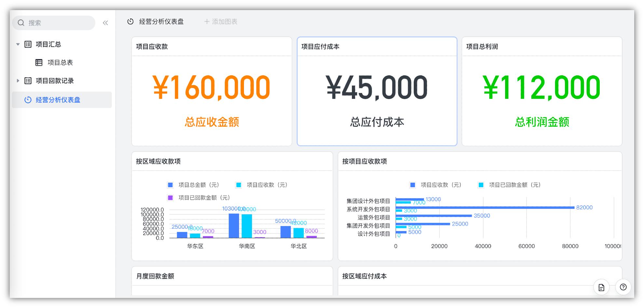Click the 项目总表 grid icon in sidebar
This screenshot has height=308, width=644.
[38, 62]
